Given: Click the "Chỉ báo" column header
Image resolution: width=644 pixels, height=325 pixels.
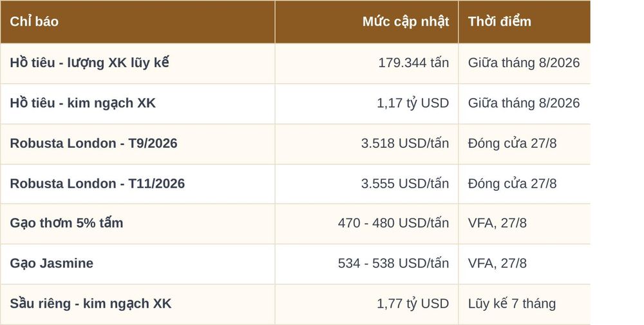Looking at the screenshot, I should tap(34, 21).
